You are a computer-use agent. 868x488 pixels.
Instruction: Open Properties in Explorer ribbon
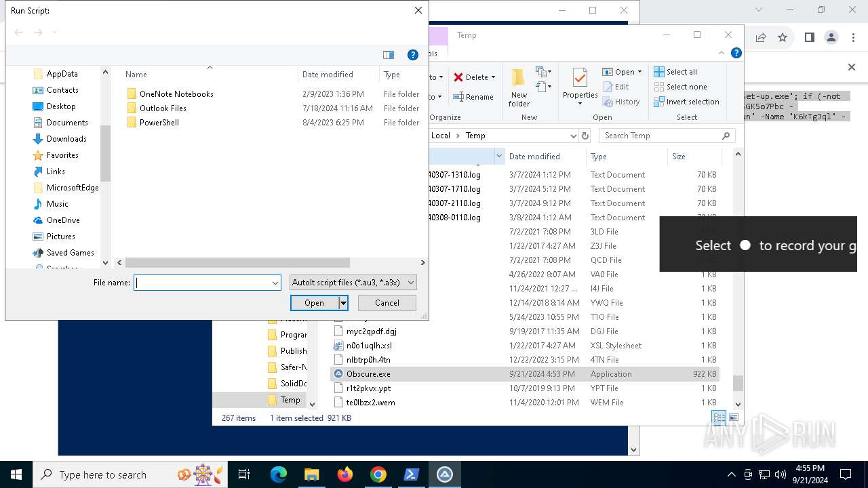(580, 87)
